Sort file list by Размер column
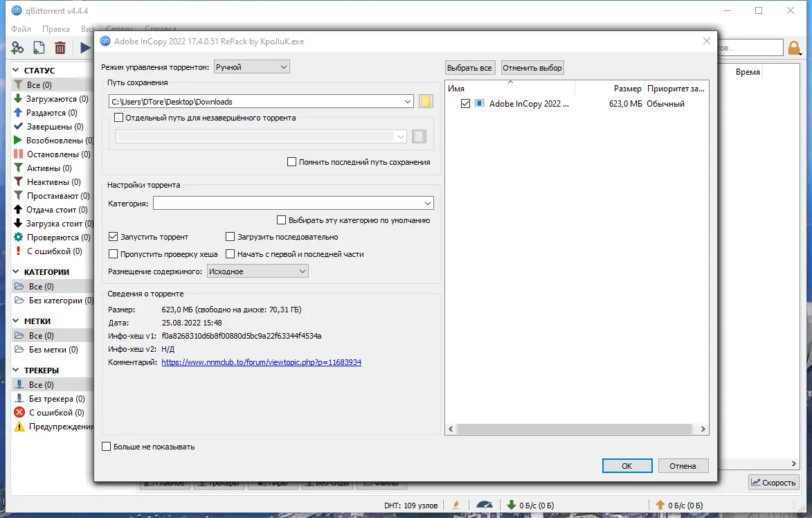Viewport: 812px width, 518px height. pos(609,89)
